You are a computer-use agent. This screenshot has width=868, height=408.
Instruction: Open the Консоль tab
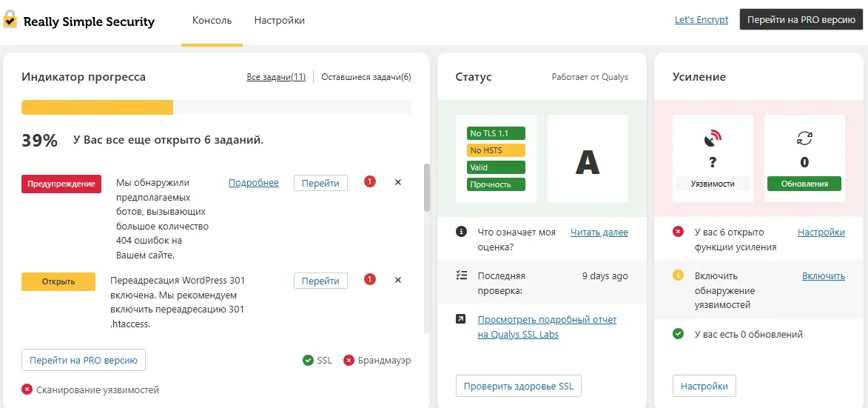[212, 21]
